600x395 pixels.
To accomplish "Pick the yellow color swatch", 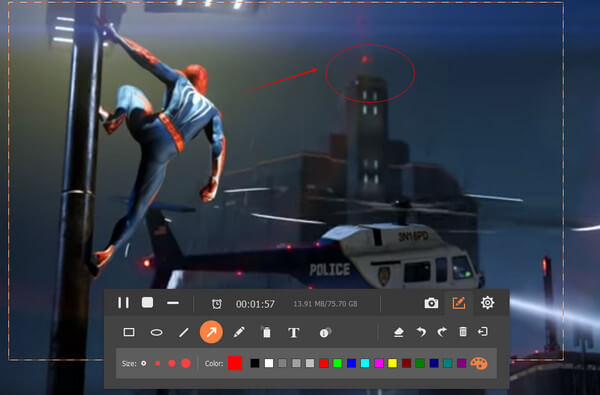I will coord(393,363).
